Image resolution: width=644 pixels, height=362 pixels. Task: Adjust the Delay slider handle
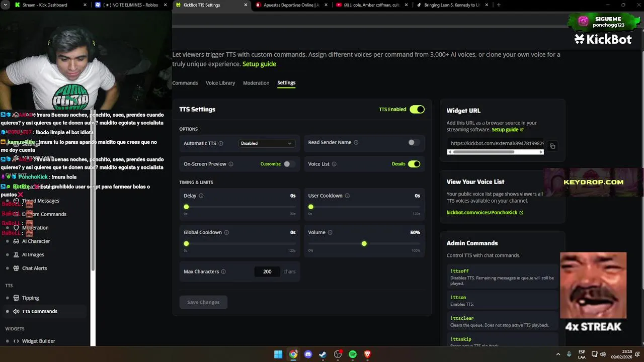pyautogui.click(x=187, y=207)
